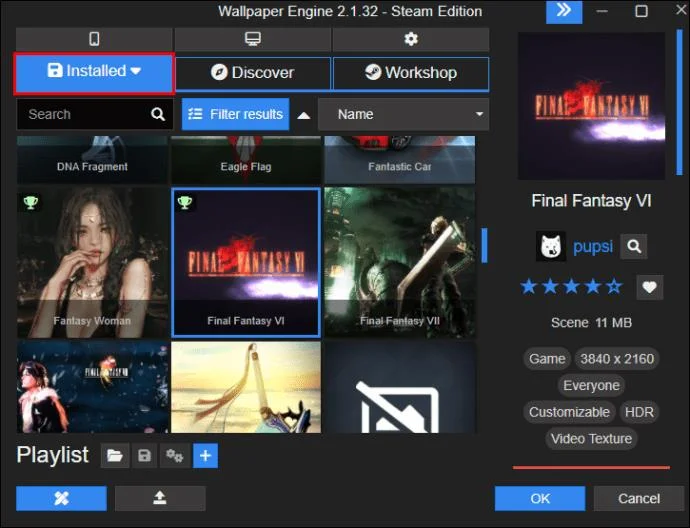Open the display monitor tab icon
The width and height of the screenshot is (690, 528).
tap(253, 39)
